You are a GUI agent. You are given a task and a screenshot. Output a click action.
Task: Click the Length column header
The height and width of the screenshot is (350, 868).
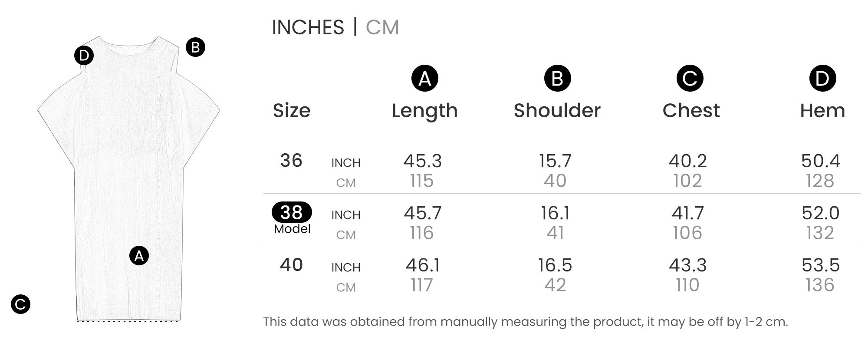424,111
